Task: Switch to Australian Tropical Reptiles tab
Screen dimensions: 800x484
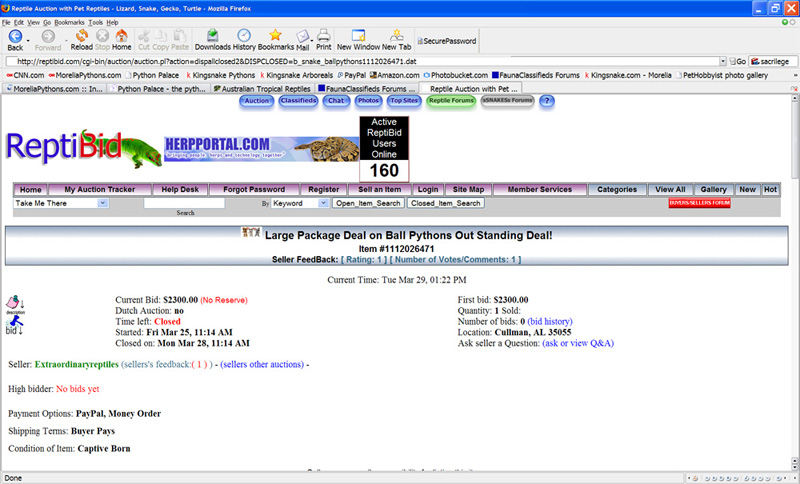Action: click(262, 89)
